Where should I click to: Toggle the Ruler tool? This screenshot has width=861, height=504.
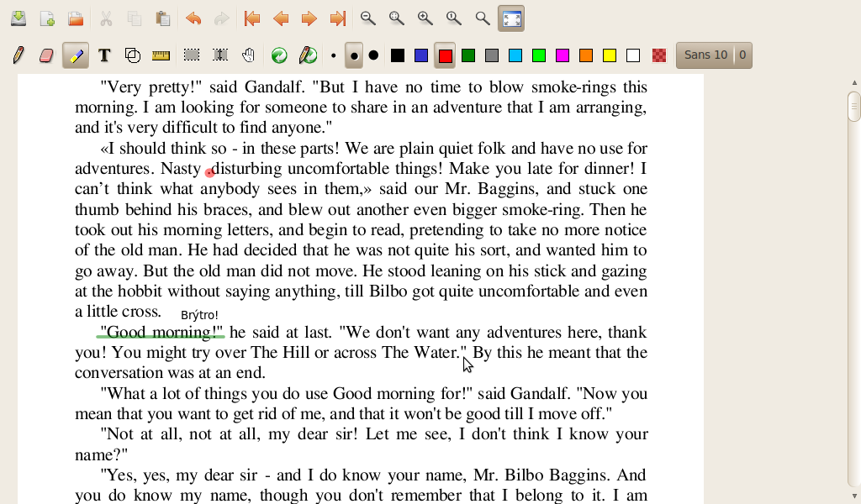pyautogui.click(x=161, y=55)
